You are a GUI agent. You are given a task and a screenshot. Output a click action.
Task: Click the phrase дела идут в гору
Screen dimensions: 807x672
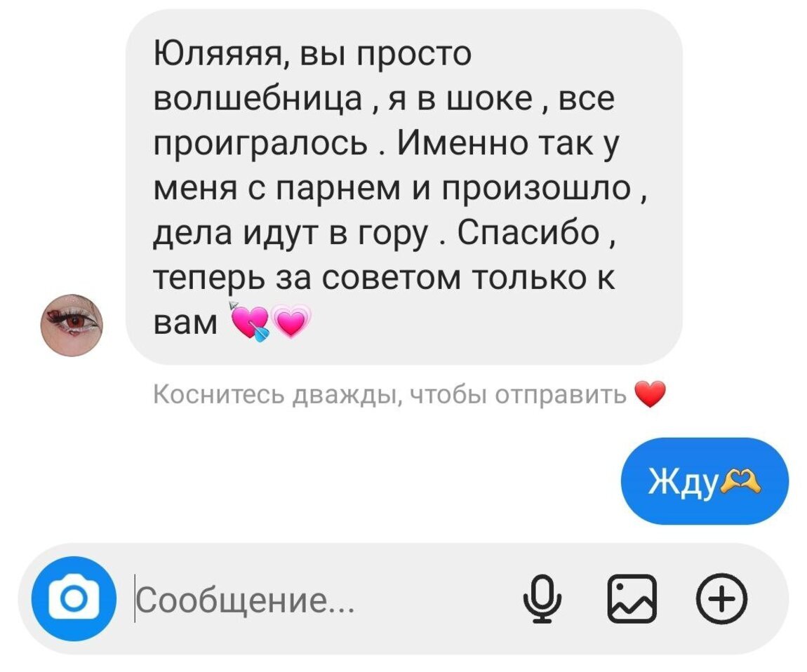pos(291,234)
